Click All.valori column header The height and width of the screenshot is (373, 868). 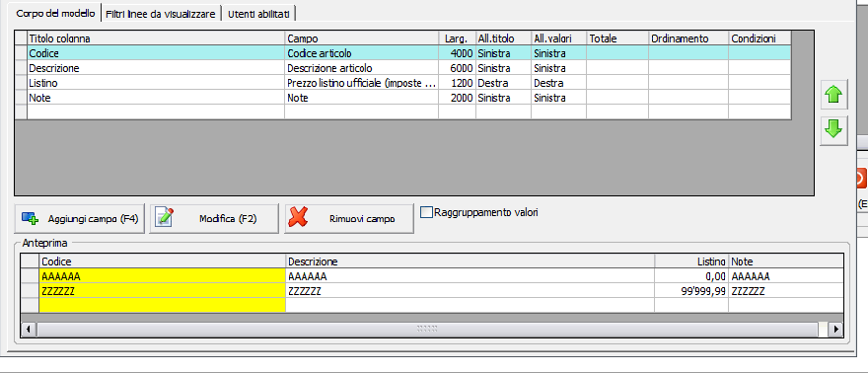[558, 38]
